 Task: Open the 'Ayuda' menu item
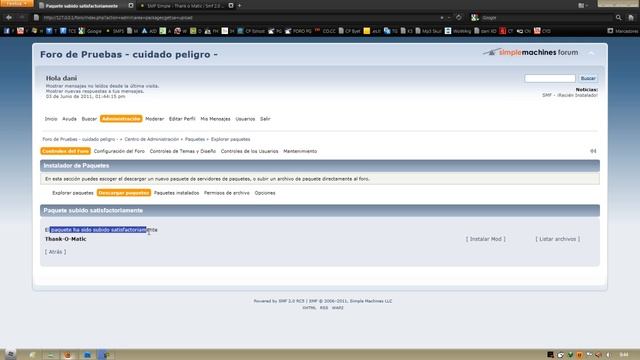coord(69,119)
